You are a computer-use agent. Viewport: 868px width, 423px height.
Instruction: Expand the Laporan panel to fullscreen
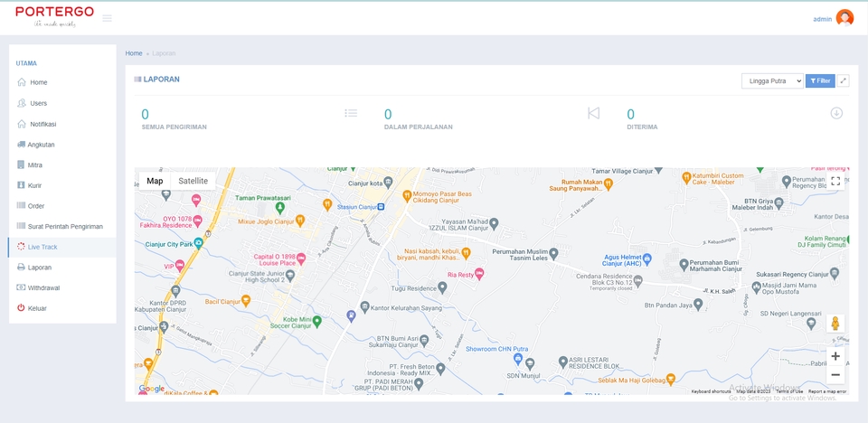coord(843,80)
